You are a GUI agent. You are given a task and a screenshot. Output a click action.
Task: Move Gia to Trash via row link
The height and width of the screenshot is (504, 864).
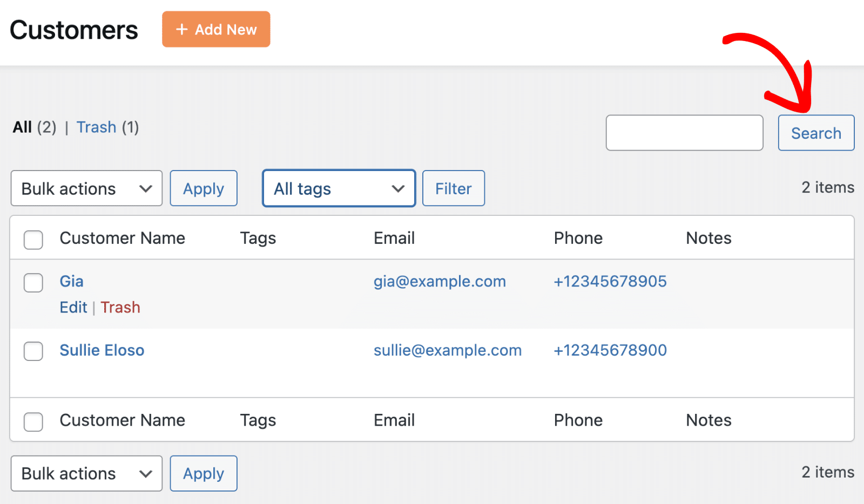(120, 307)
